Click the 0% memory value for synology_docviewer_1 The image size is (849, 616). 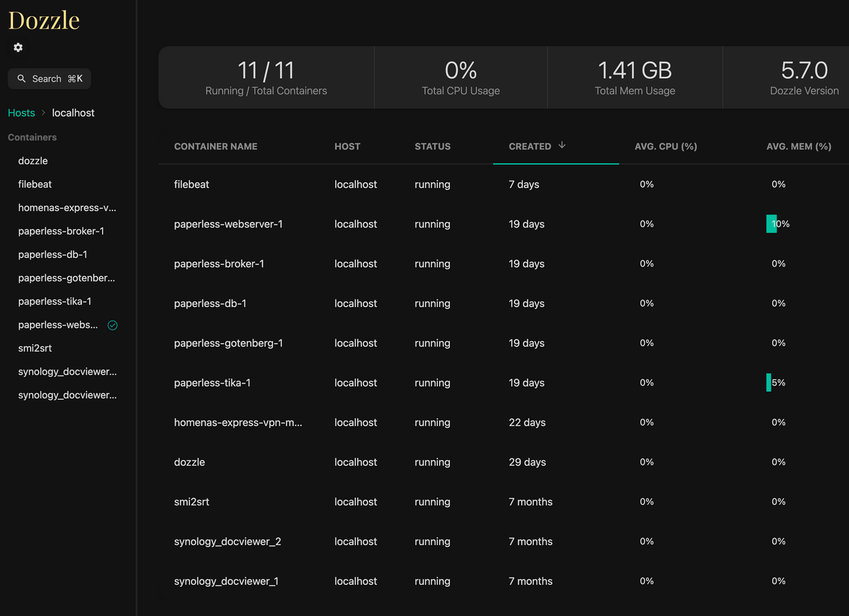point(779,581)
